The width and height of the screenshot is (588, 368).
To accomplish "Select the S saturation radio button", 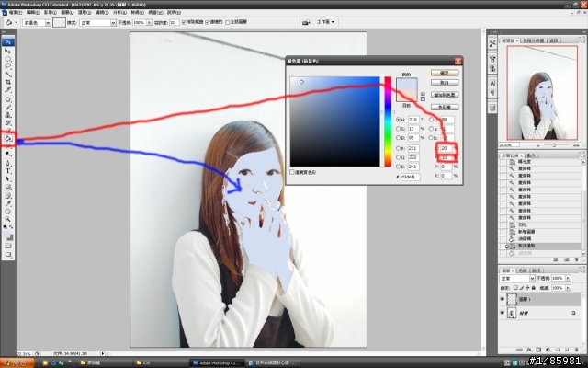I will [x=398, y=129].
